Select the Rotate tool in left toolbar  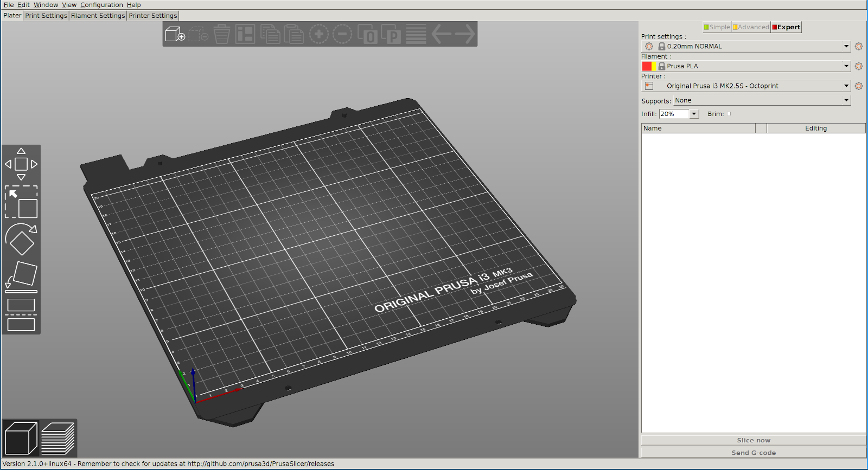[21, 239]
